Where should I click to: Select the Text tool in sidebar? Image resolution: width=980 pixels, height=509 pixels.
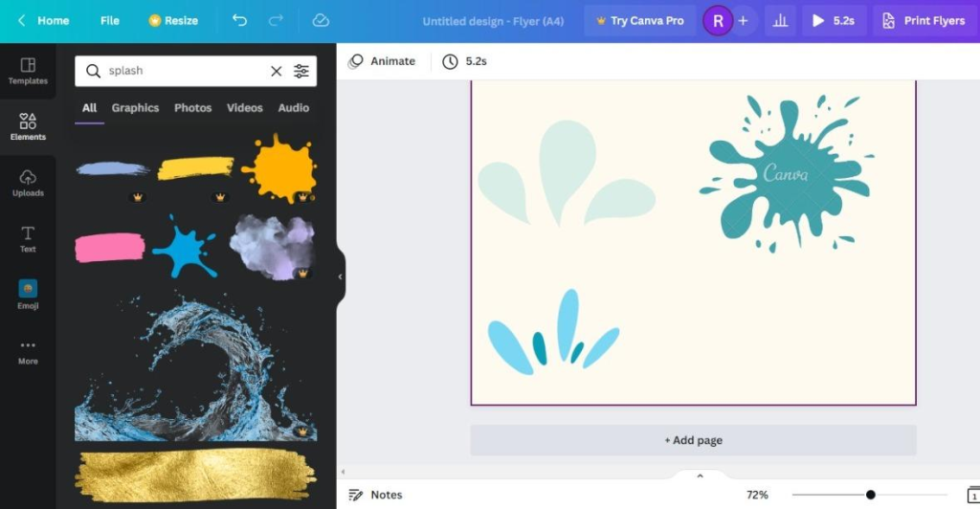[28, 239]
